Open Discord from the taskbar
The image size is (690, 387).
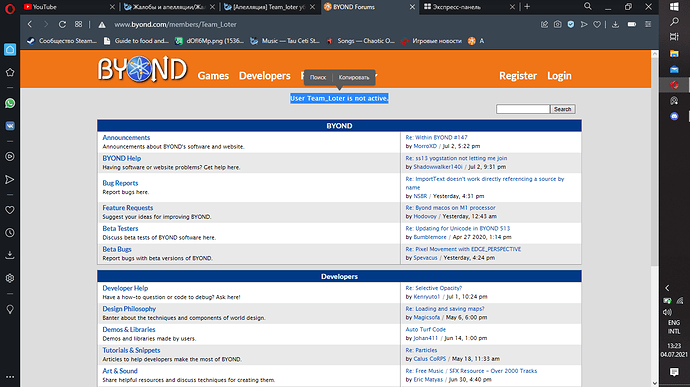pos(674,116)
